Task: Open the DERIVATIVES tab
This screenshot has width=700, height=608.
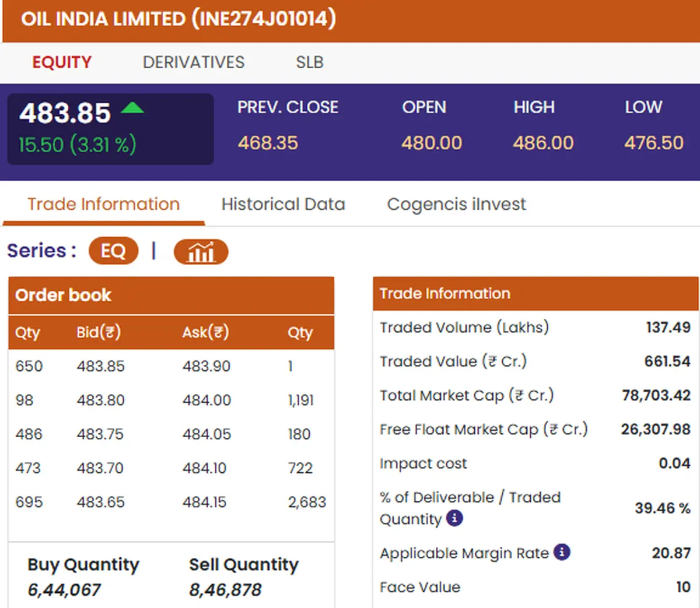Action: click(194, 62)
